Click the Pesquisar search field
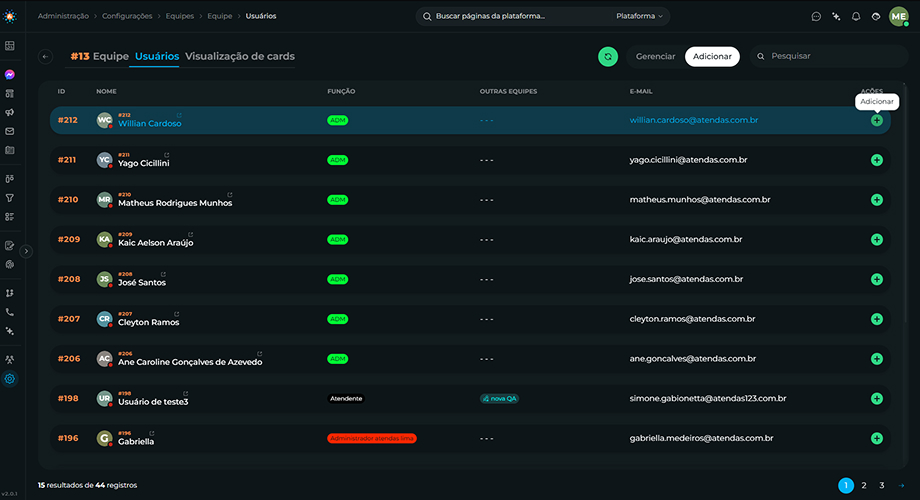 click(828, 56)
